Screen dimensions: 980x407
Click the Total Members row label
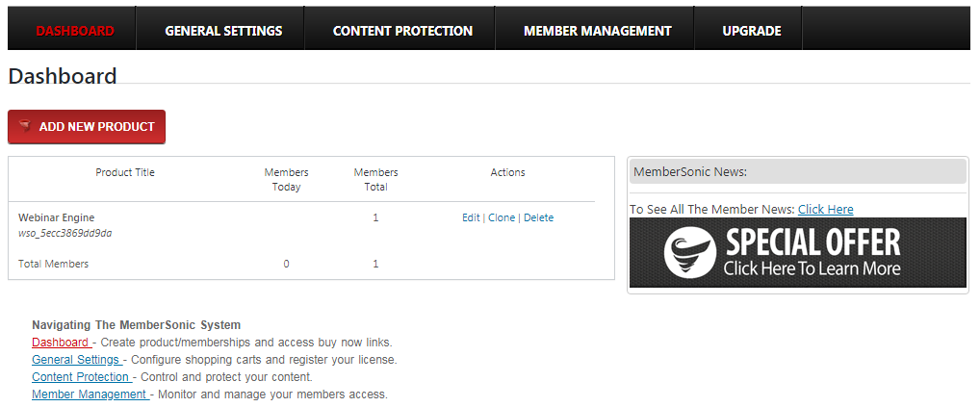coord(53,264)
